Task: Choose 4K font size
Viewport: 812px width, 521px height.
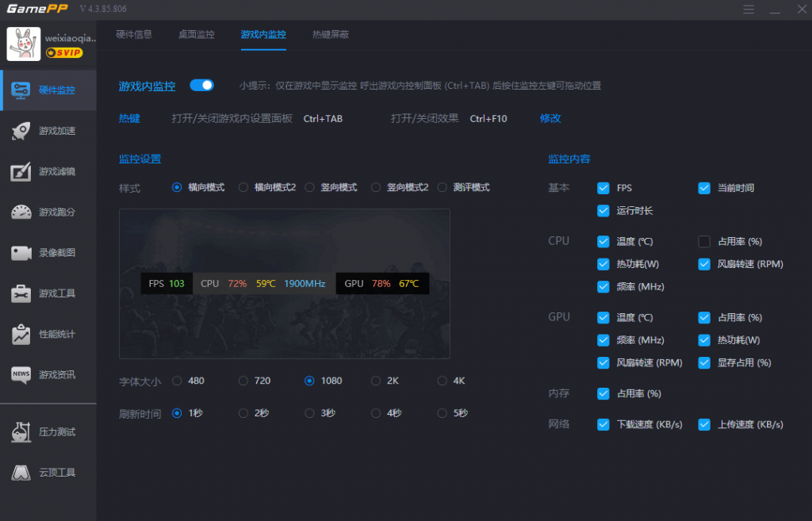Action: (442, 381)
